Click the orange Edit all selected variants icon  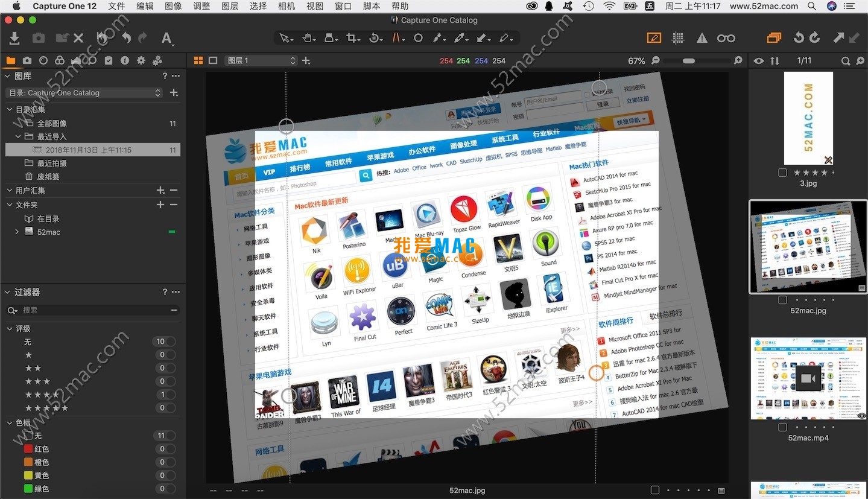point(774,38)
